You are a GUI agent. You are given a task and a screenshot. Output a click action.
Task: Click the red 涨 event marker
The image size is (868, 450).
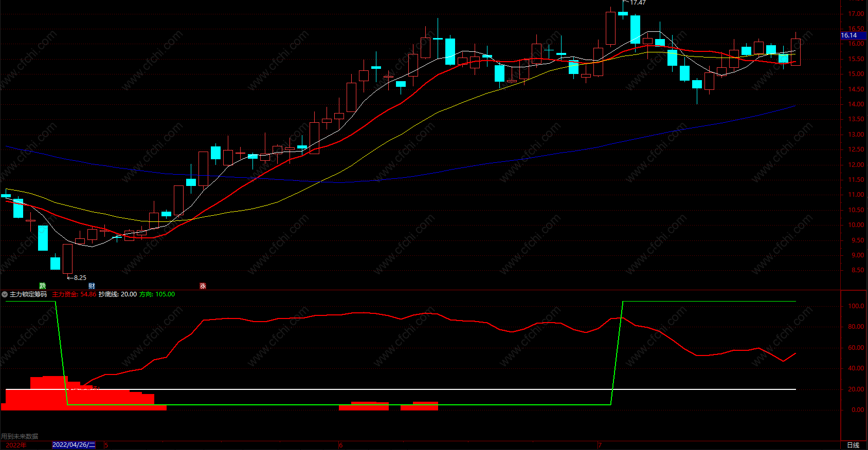point(203,286)
